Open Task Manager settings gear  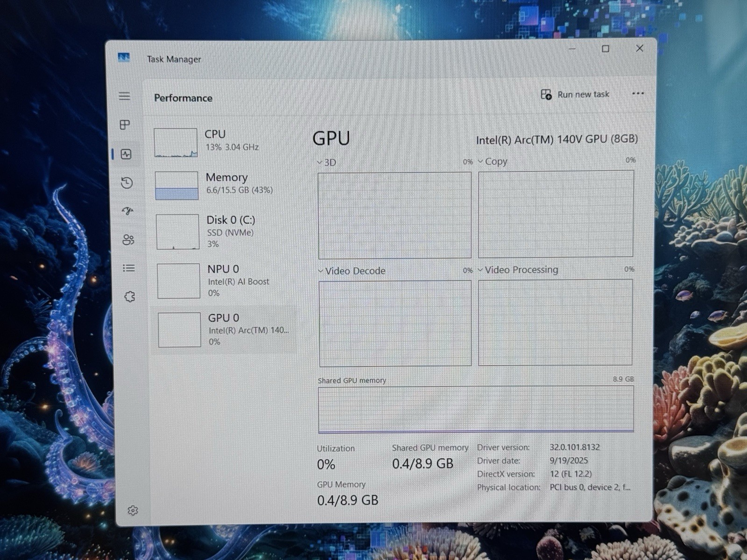[x=133, y=511]
